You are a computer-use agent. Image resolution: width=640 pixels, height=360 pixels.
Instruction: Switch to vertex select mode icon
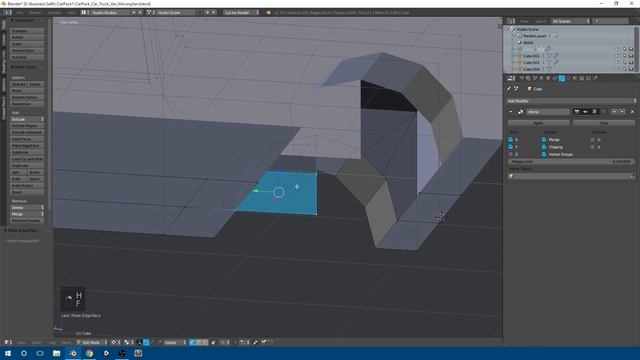pyautogui.click(x=192, y=342)
